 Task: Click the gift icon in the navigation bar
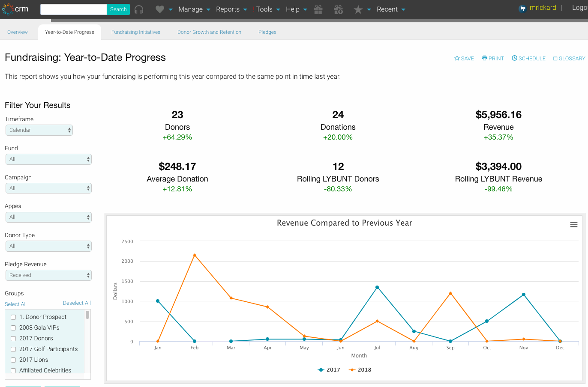(x=318, y=9)
